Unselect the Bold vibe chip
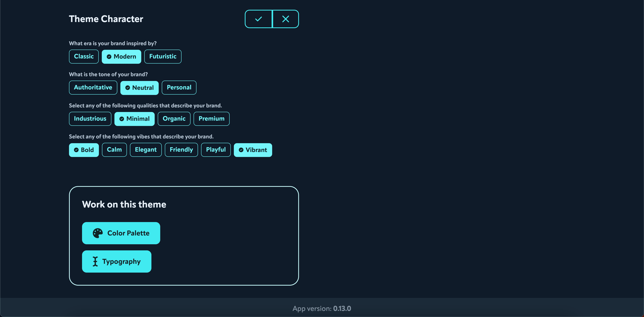644x317 pixels. tap(84, 150)
